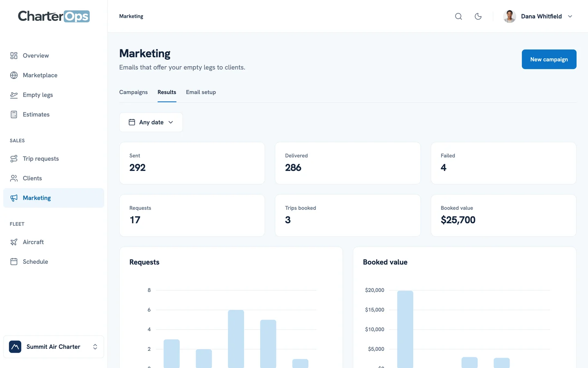This screenshot has width=588, height=368.
Task: Click Schedule calendar icon in sidebar
Action: click(x=14, y=262)
